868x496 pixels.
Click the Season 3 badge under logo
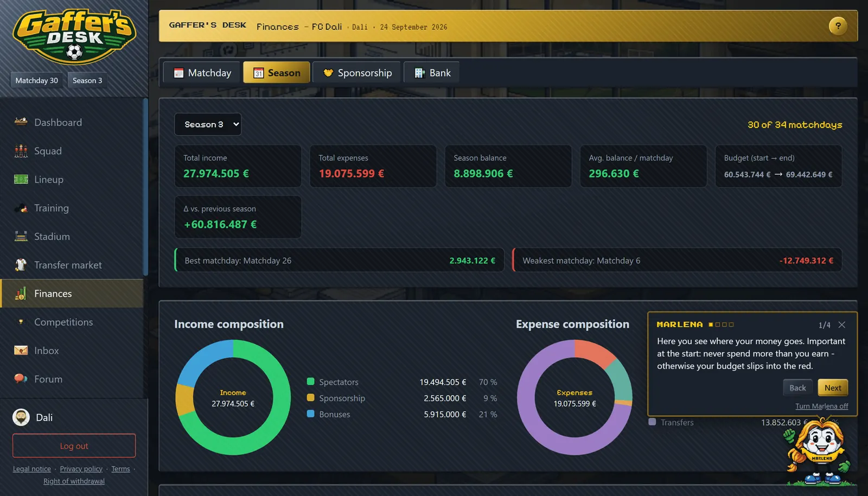pos(87,80)
